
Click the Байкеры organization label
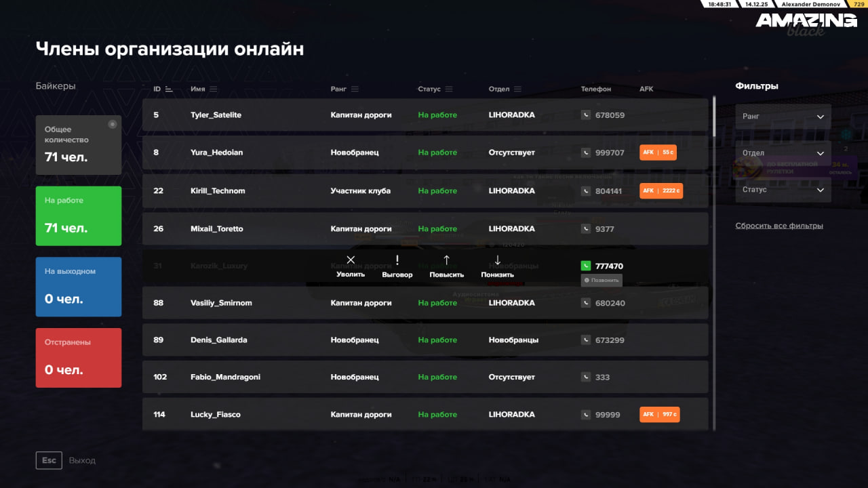click(56, 86)
